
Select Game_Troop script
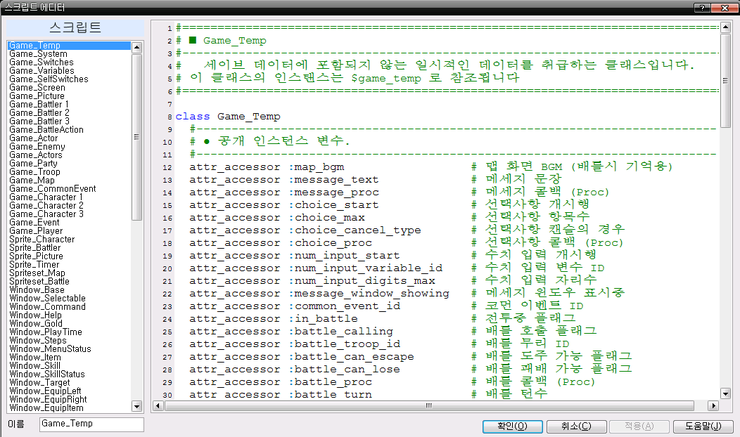coord(69,172)
